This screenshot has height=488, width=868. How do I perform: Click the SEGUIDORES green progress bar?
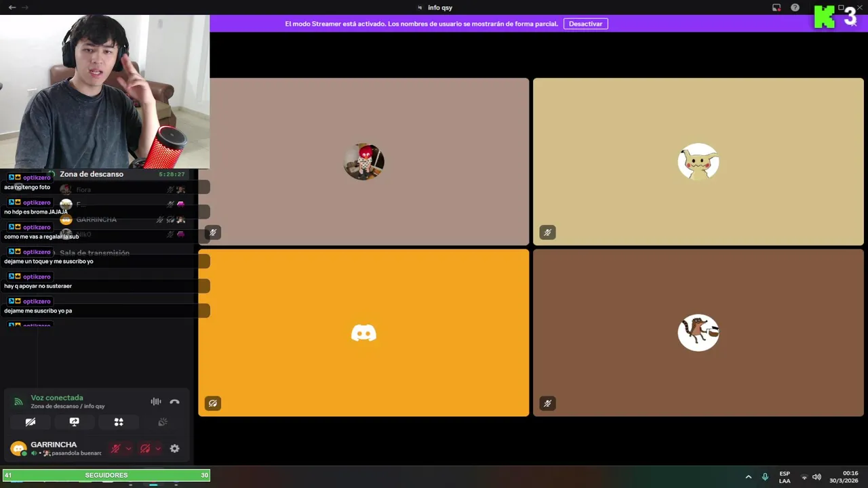pos(106,475)
